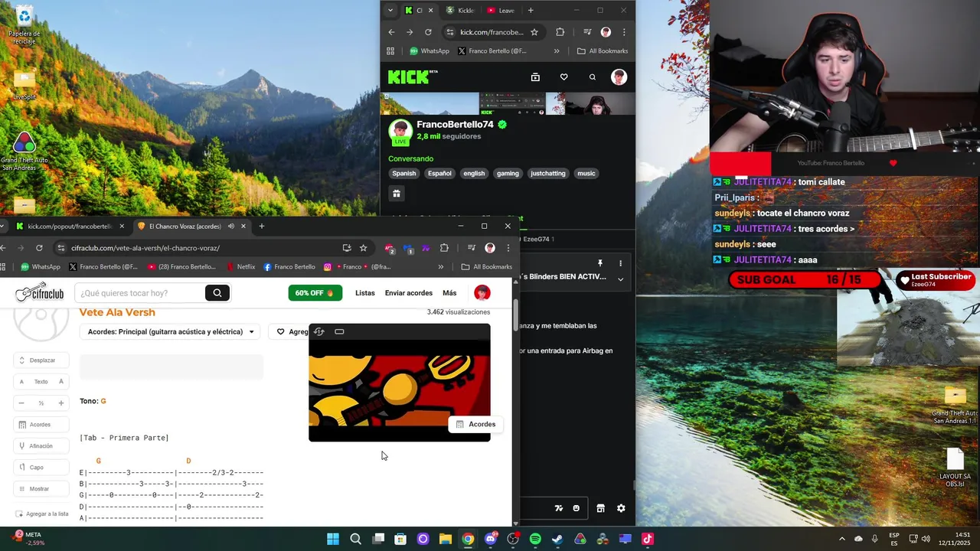This screenshot has height=551, width=980.
Task: Switch to kick.com popout tab
Action: click(69, 227)
